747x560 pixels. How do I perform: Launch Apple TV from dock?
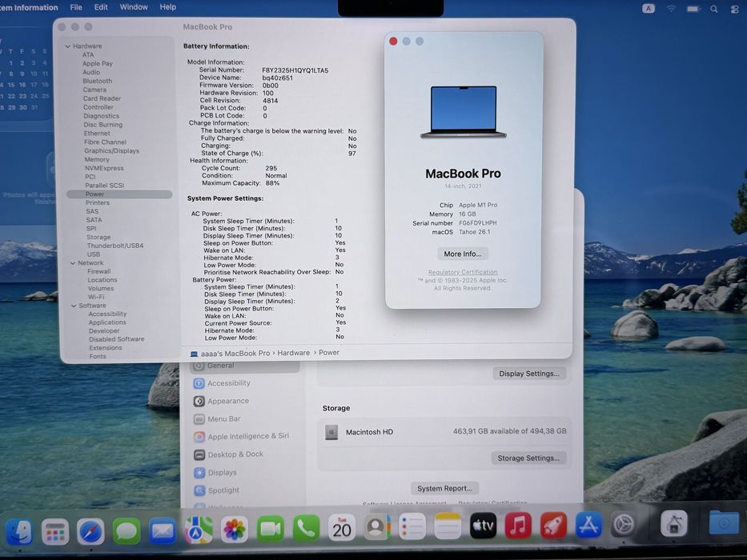(x=483, y=526)
